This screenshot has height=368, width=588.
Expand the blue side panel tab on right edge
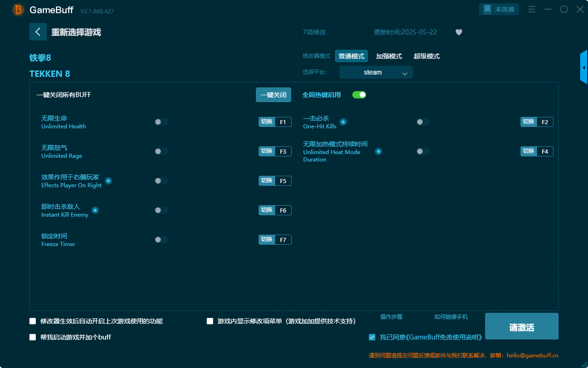click(584, 67)
